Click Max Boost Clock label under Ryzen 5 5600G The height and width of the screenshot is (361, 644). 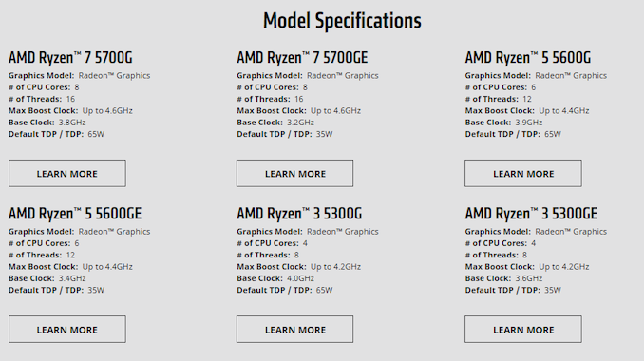pyautogui.click(x=500, y=110)
